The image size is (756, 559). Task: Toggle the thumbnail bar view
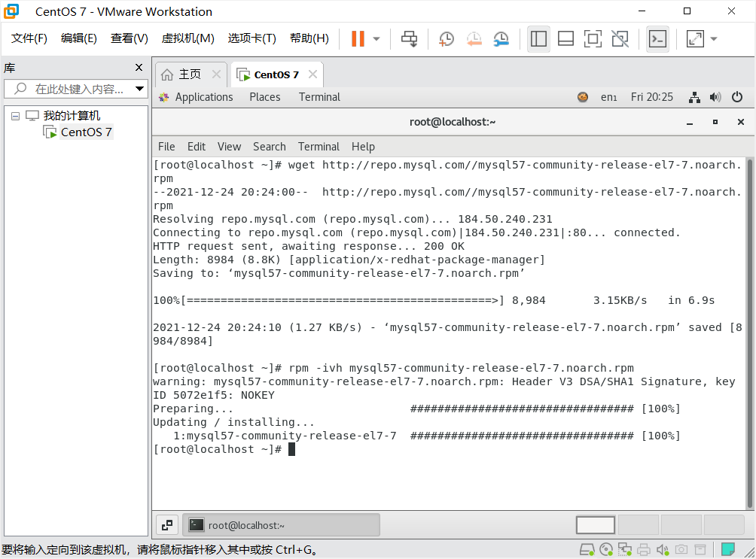565,38
